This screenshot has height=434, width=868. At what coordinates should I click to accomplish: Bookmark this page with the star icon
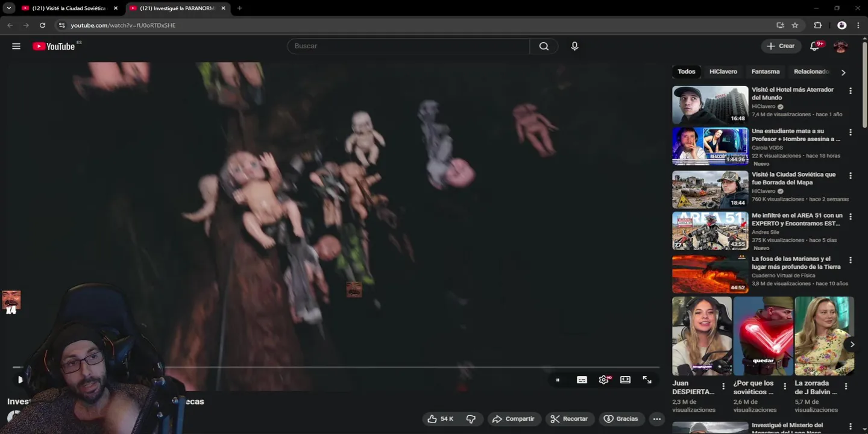tap(795, 25)
